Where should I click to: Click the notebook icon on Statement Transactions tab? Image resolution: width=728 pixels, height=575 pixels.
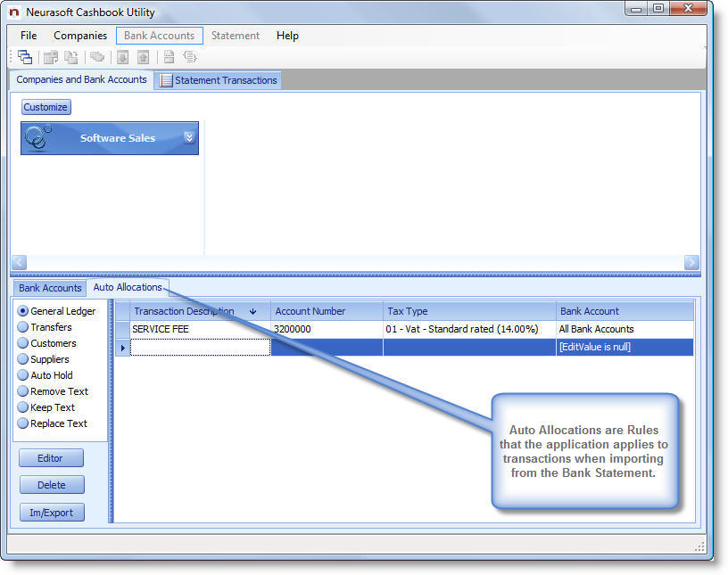(x=166, y=80)
